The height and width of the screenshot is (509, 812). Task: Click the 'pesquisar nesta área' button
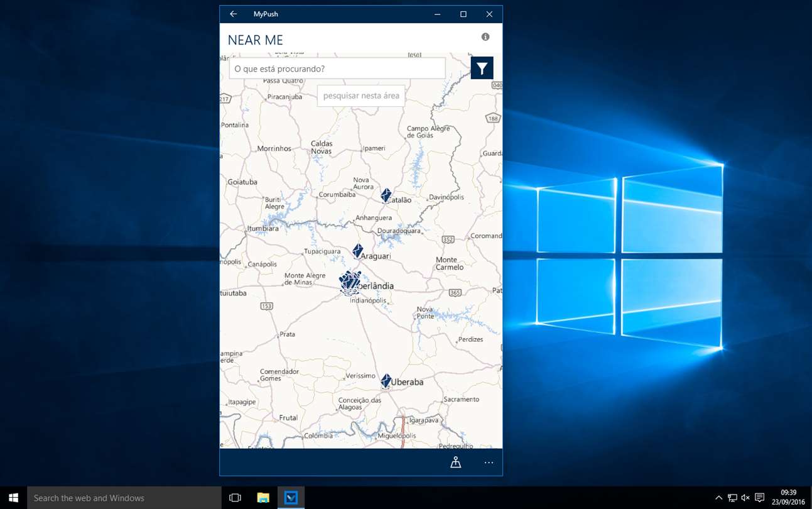pyautogui.click(x=361, y=96)
